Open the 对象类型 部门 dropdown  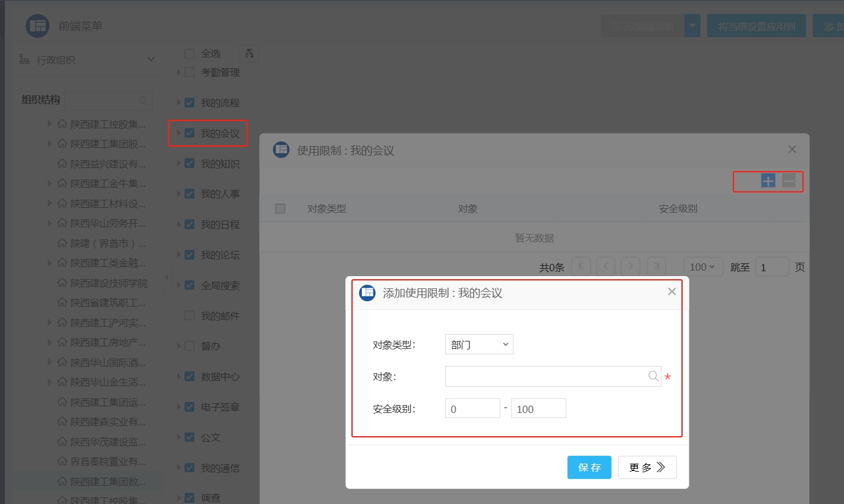click(479, 345)
